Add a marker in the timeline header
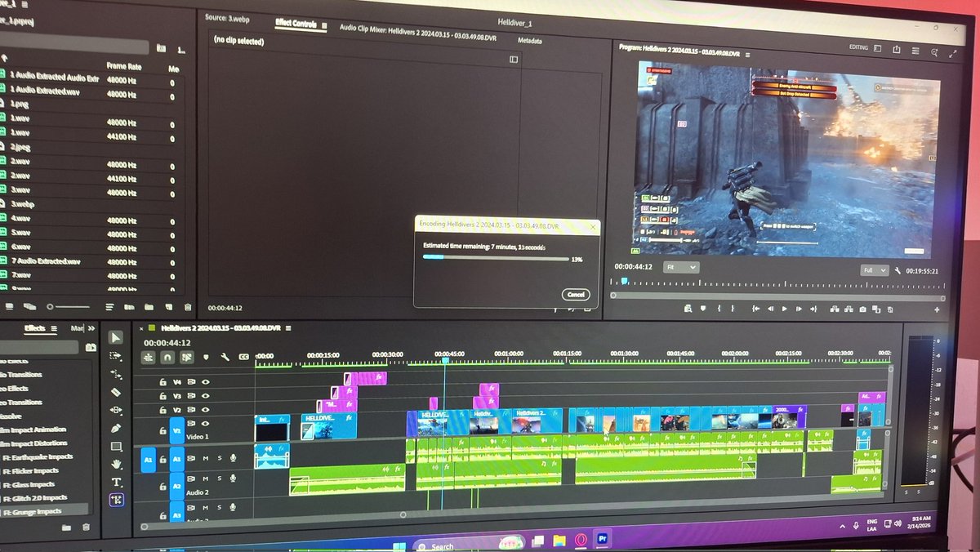This screenshot has height=552, width=980. click(206, 357)
